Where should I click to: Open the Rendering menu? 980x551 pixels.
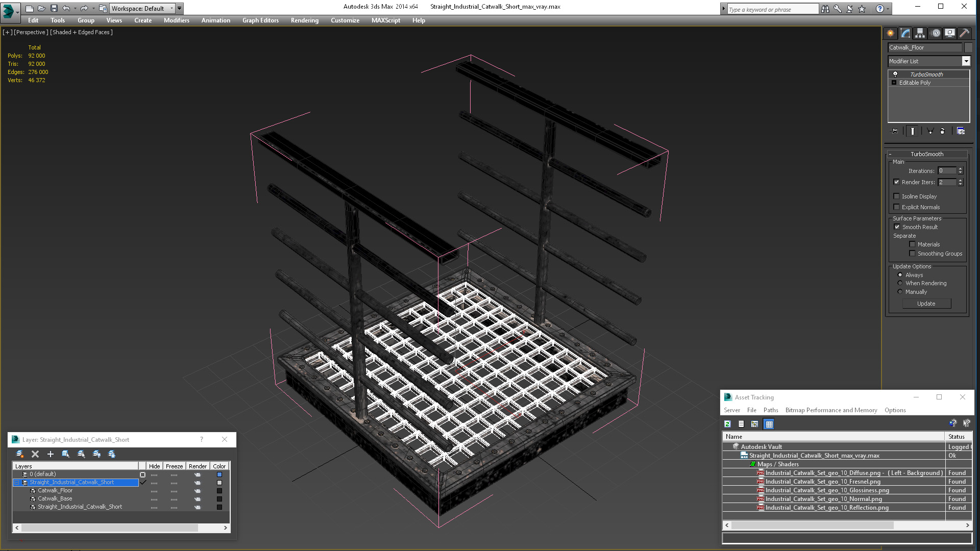click(x=304, y=20)
